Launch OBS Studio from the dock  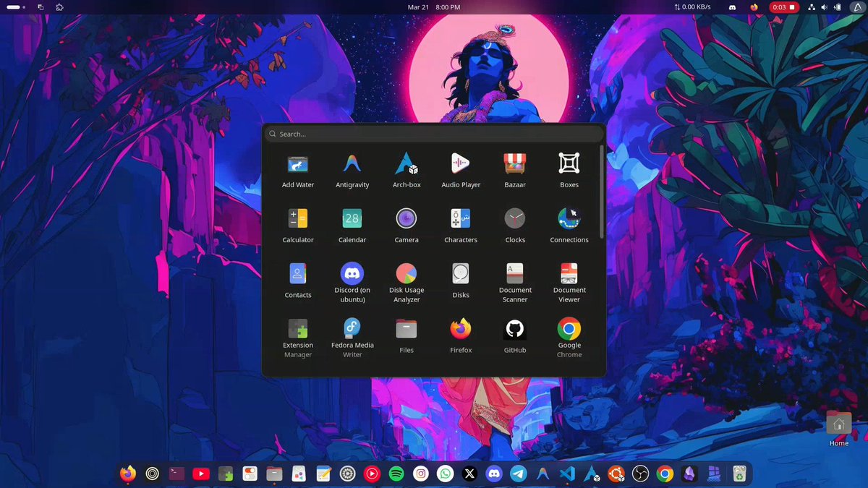pyautogui.click(x=640, y=474)
